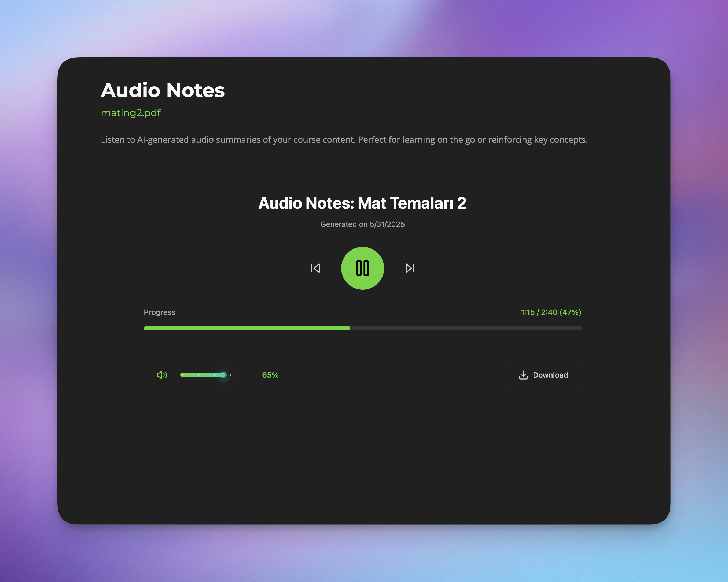
Task: Click the AI-generated audio summaries description text
Action: 344,139
